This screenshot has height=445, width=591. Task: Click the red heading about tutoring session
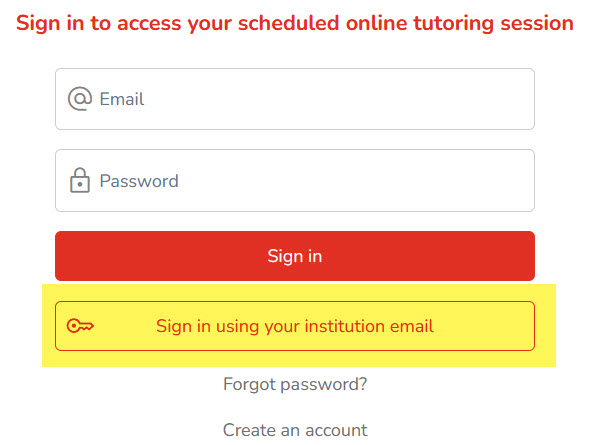[295, 23]
